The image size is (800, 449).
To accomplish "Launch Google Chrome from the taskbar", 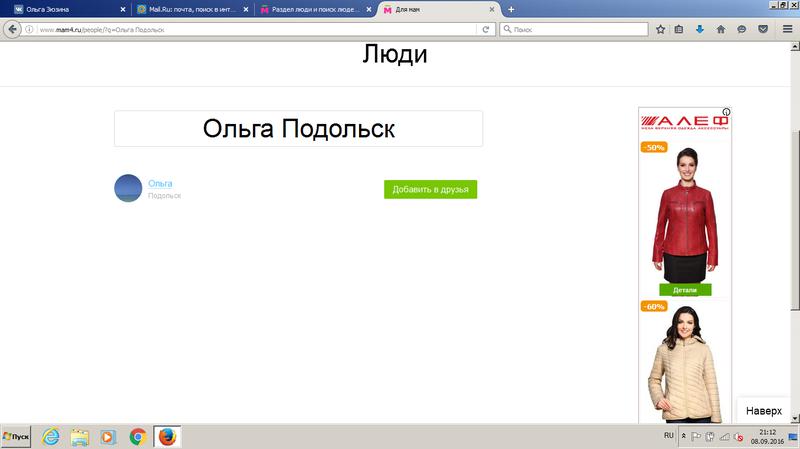I will pyautogui.click(x=138, y=437).
